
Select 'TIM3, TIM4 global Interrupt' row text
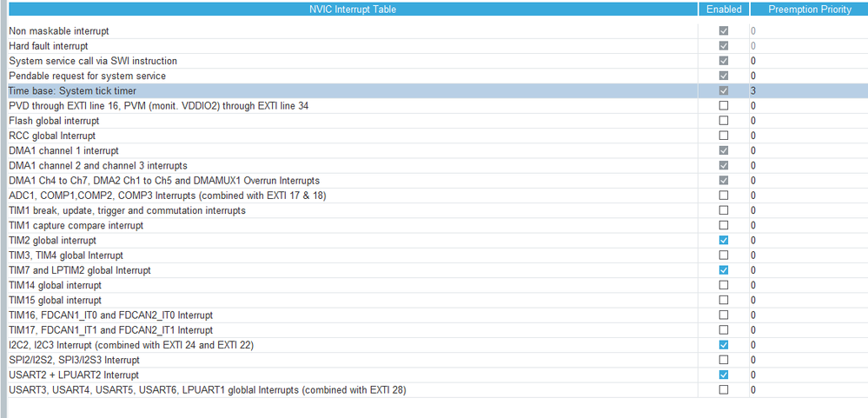66,255
